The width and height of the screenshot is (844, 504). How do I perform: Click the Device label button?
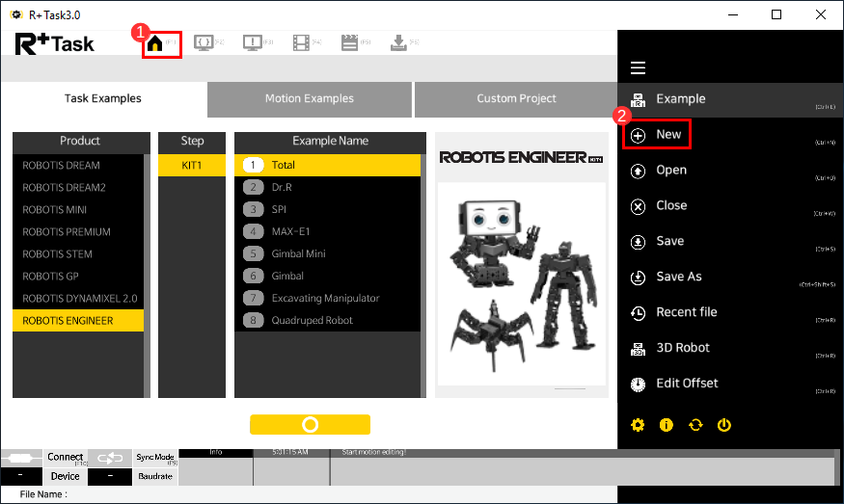point(66,477)
